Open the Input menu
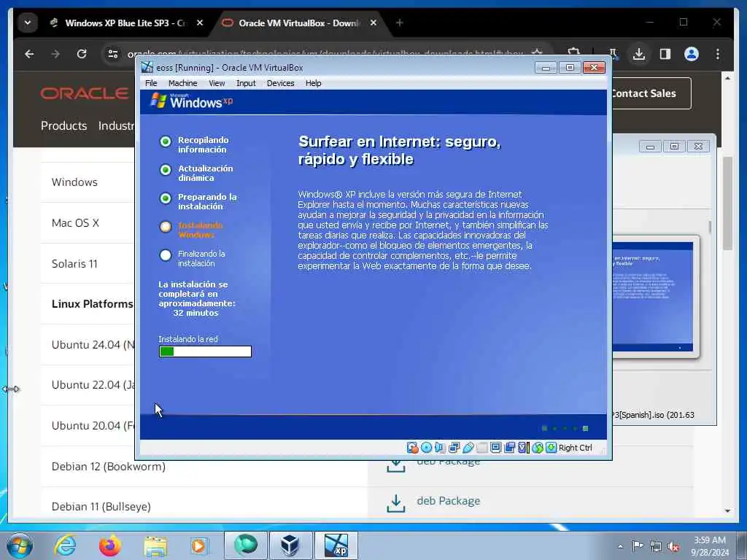 pyautogui.click(x=246, y=83)
